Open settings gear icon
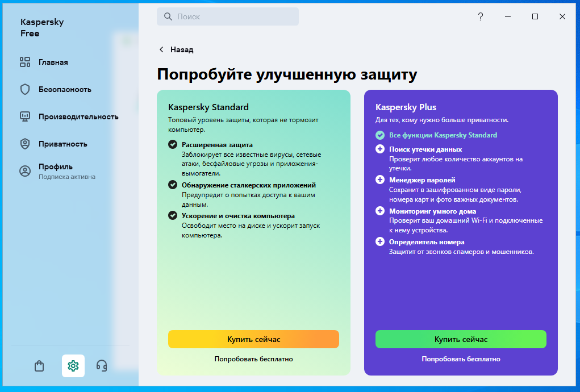580x392 pixels. click(x=73, y=366)
